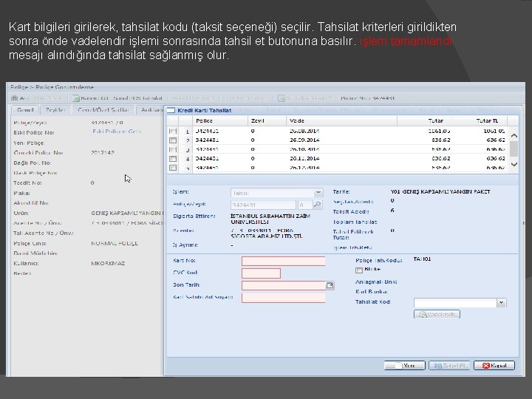The height and width of the screenshot is (399, 532).
Task: Click Sigorta Ettiren İSTANBUL SABAHATTİN ZAİM ÜNİVERSİTESİ
Action: 270,219
